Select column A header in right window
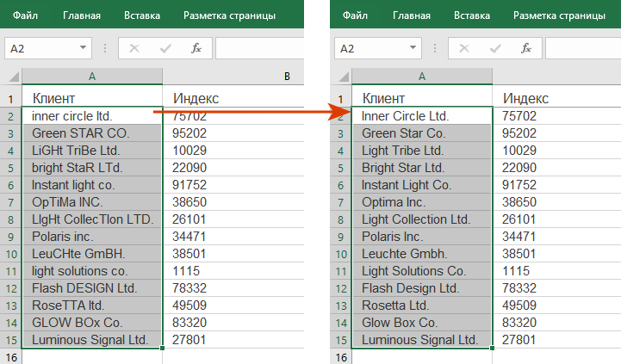The height and width of the screenshot is (364, 621). pos(422,77)
